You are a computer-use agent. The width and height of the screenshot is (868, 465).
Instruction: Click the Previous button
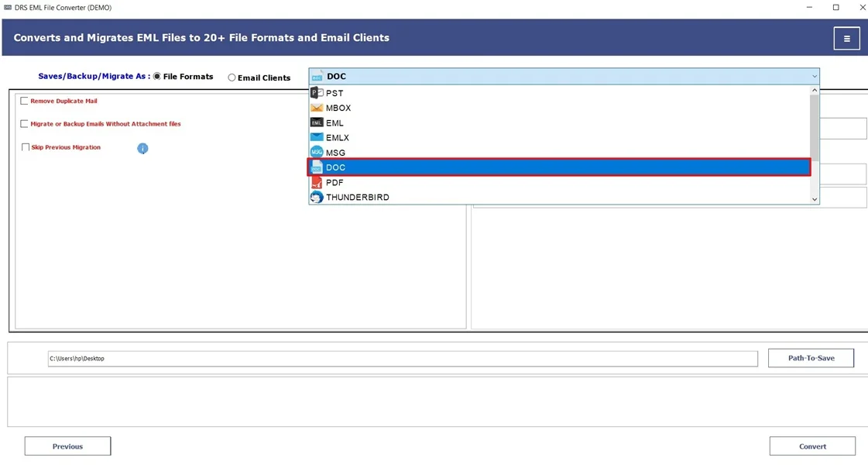pyautogui.click(x=67, y=446)
